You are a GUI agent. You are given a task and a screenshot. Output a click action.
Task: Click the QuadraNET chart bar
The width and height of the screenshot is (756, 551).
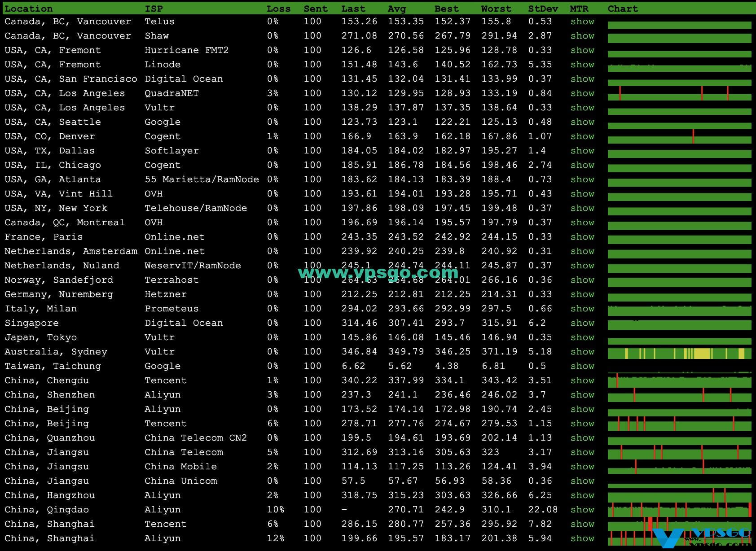click(679, 93)
